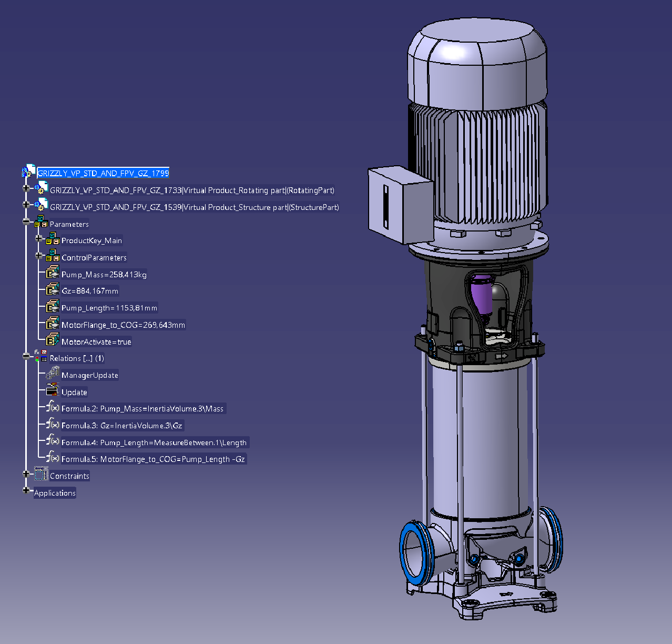The width and height of the screenshot is (672, 644).
Task: Collapse the Parameters tree node
Action: tap(26, 222)
